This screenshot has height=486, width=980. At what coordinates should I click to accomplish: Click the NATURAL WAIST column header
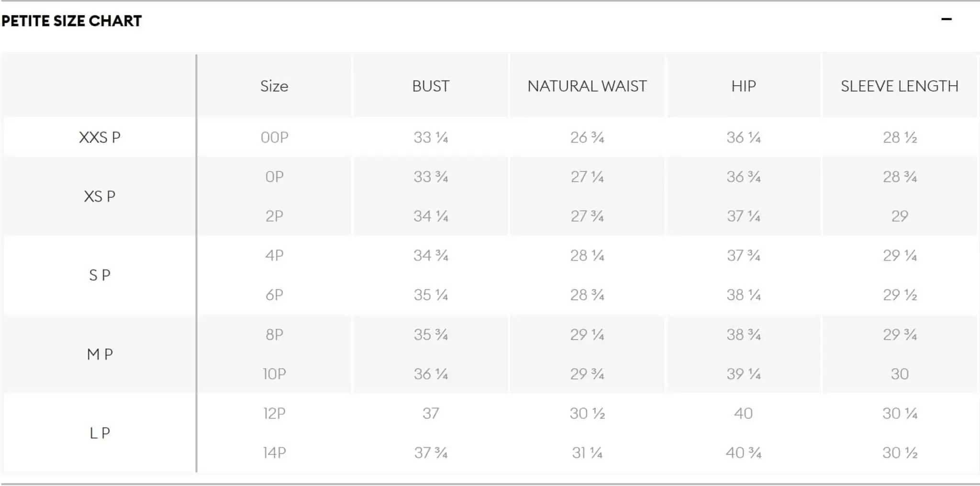[x=587, y=86]
